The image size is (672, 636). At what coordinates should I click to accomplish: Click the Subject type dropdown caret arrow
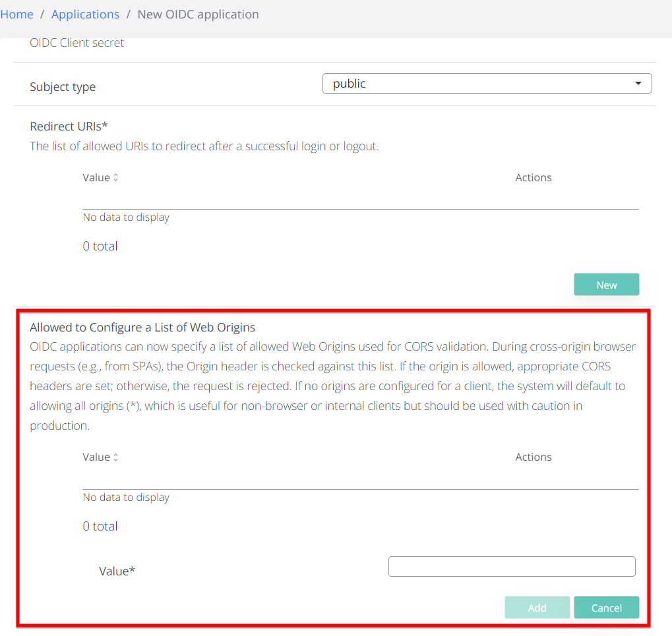click(x=638, y=84)
